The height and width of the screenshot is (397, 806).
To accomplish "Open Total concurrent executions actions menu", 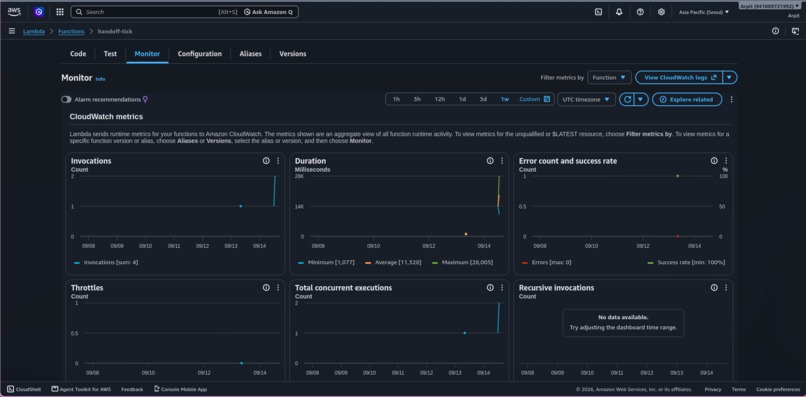I will (x=502, y=287).
